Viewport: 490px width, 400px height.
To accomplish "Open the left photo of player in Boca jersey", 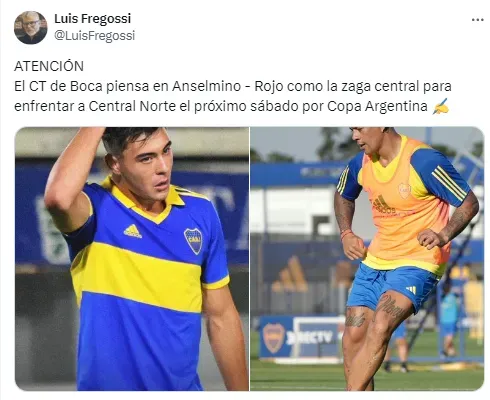I will [132, 259].
